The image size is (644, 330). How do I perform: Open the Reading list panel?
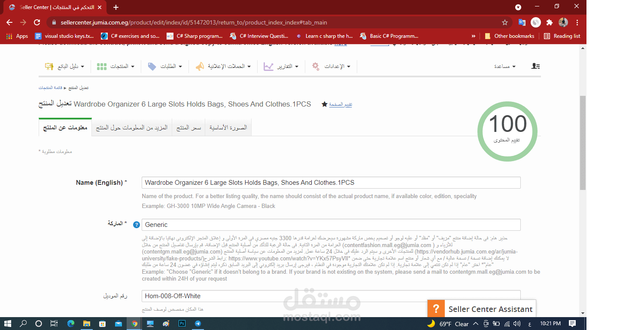pyautogui.click(x=562, y=36)
